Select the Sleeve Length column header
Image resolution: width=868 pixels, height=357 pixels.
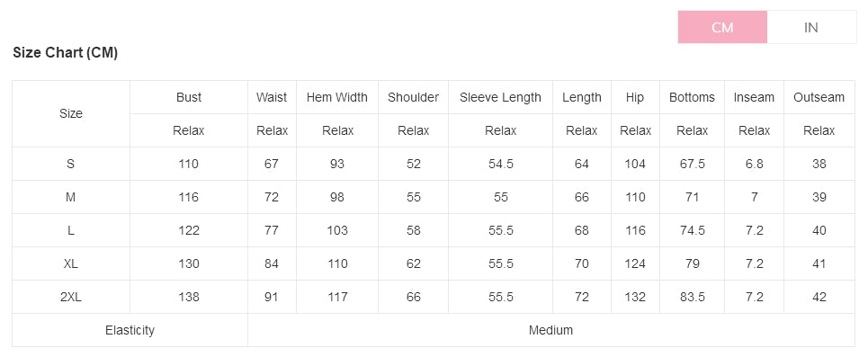coord(500,97)
